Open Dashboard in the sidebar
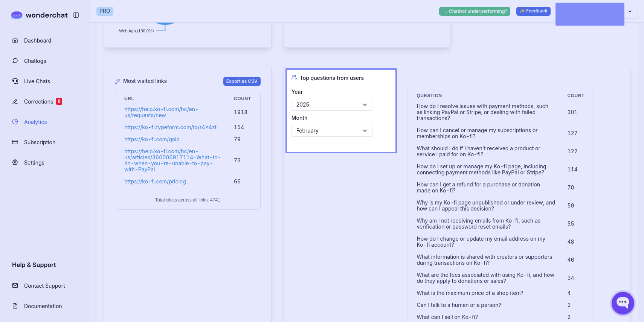This screenshot has width=644, height=322. click(x=38, y=41)
